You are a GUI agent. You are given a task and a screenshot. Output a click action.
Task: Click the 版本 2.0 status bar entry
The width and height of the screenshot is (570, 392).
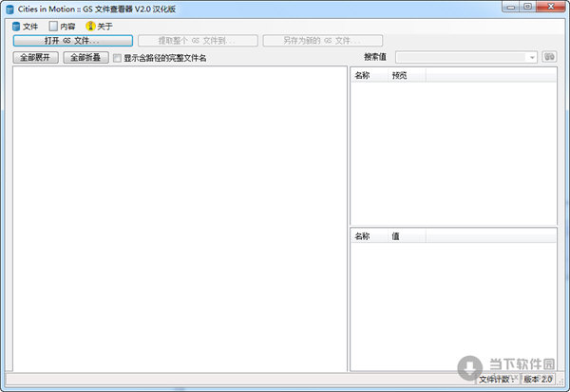(538, 380)
